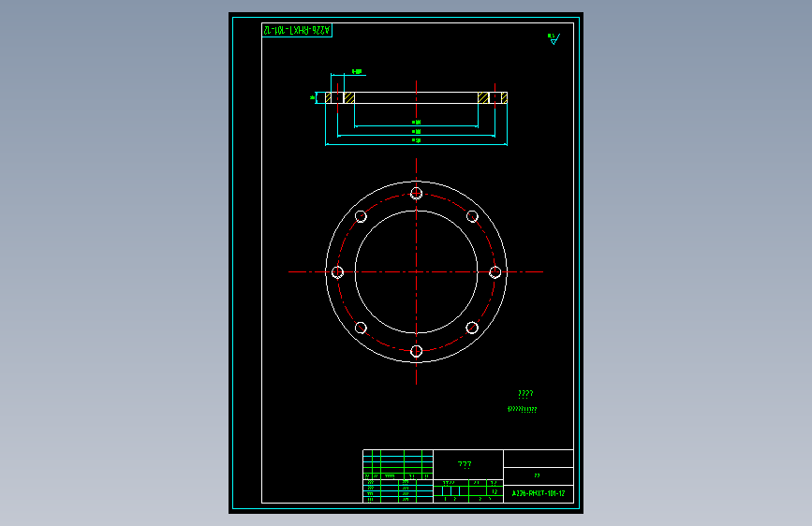Select the outer diameter dimension text
This screenshot has width=812, height=526.
click(x=417, y=140)
